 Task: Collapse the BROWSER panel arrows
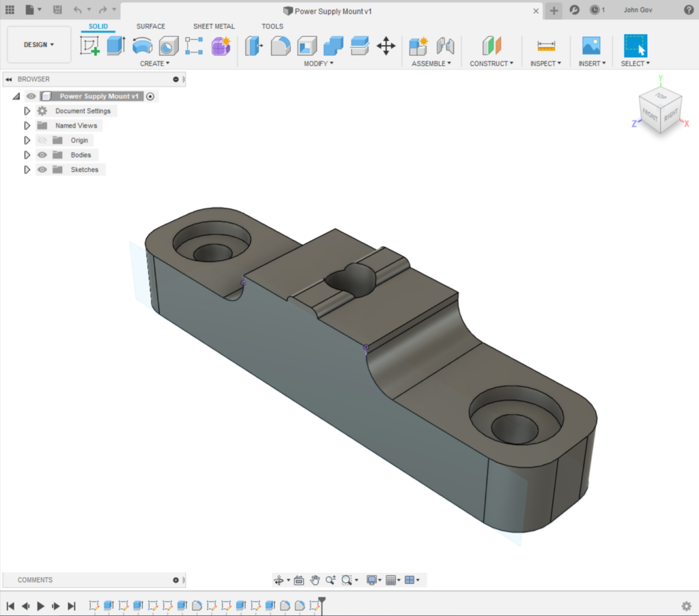click(x=8, y=79)
